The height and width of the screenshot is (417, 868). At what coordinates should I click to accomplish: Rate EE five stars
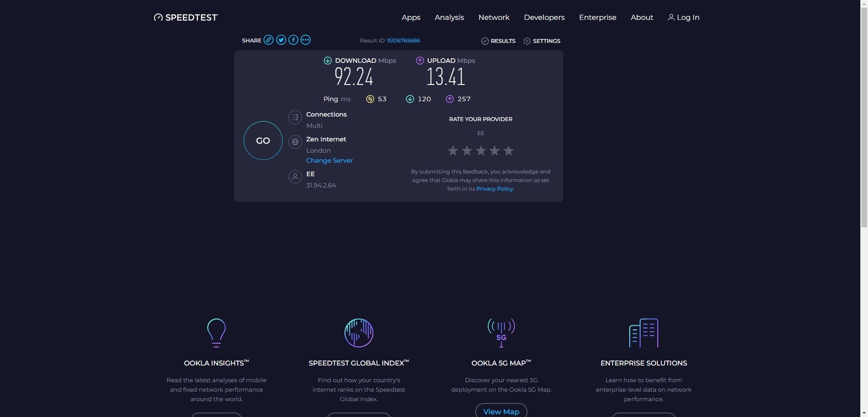click(x=509, y=150)
